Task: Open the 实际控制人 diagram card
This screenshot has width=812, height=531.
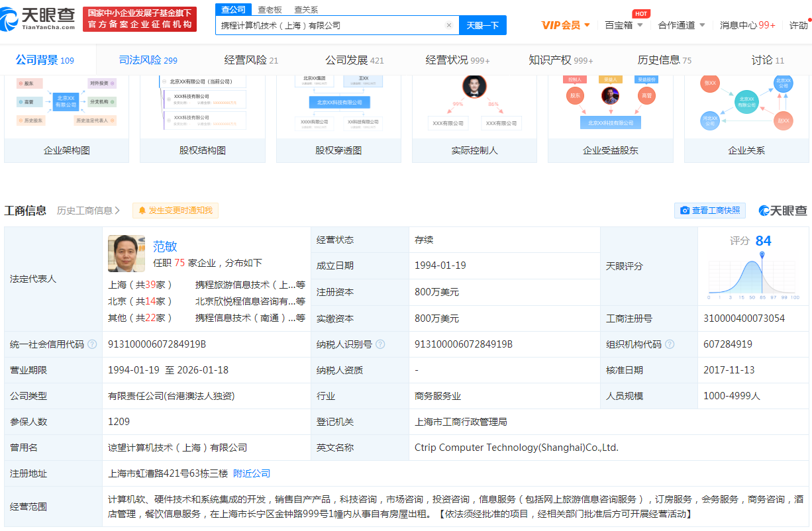Action: coord(474,119)
